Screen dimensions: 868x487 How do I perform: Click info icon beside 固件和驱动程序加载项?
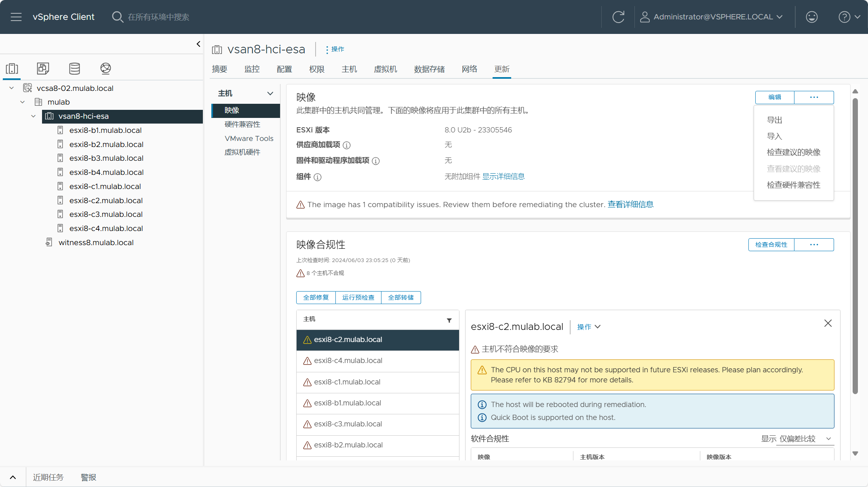click(376, 161)
